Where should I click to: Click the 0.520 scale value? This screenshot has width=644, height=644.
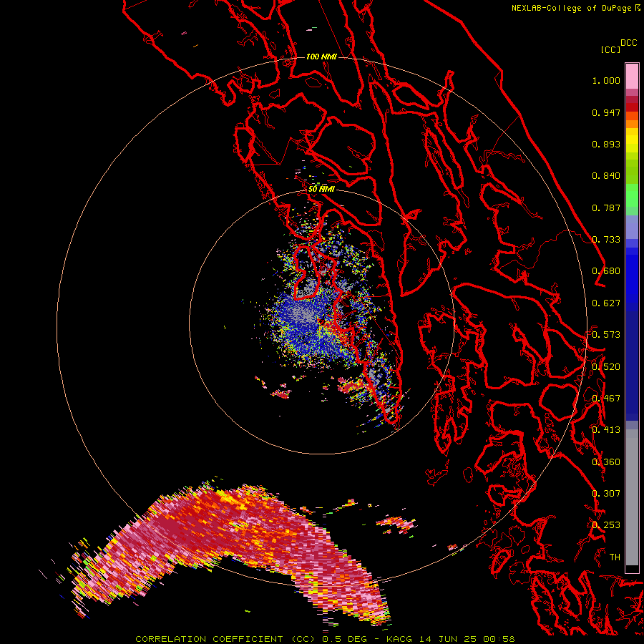pos(606,367)
